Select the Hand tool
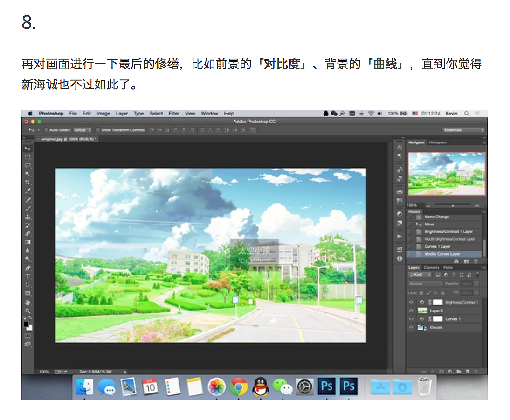 tap(28, 303)
